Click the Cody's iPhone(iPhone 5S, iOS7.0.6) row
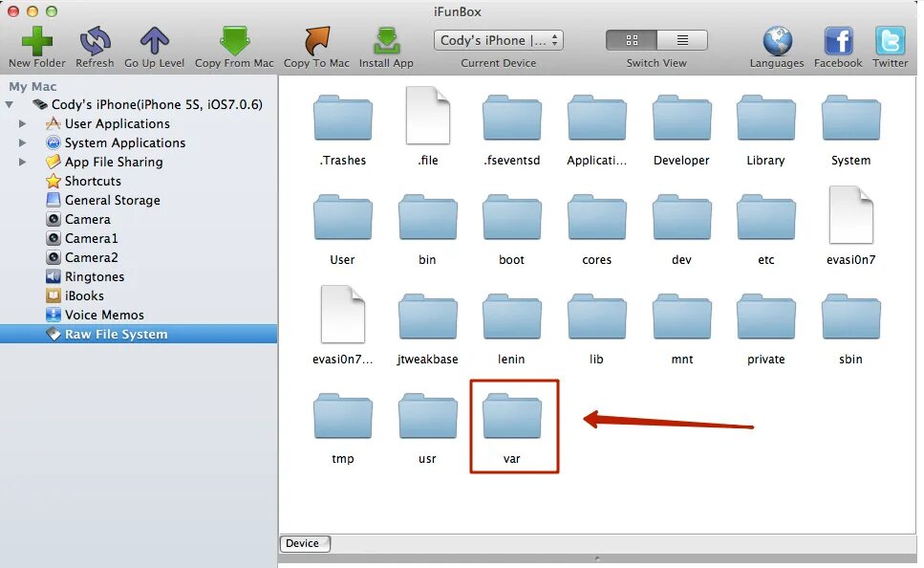Screen dimensions: 924x568 [x=139, y=105]
